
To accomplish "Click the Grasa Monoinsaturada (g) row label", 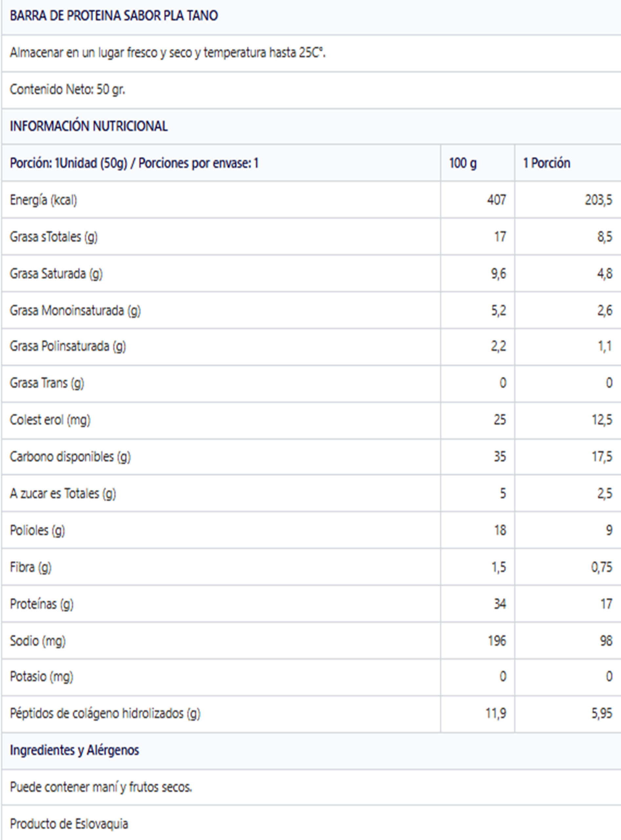I will click(75, 310).
